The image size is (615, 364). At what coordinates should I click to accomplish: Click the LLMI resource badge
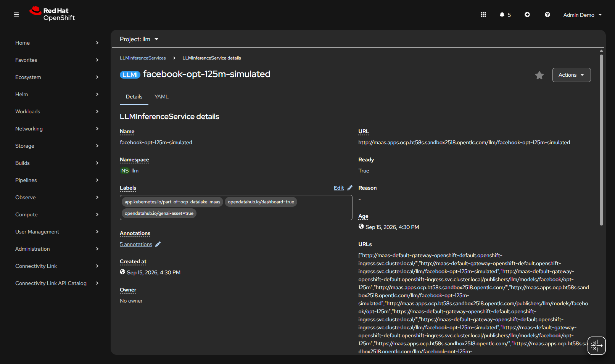click(x=130, y=75)
